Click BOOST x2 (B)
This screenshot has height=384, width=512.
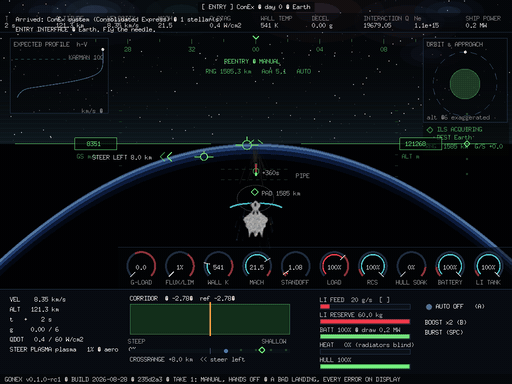[x=446, y=322]
